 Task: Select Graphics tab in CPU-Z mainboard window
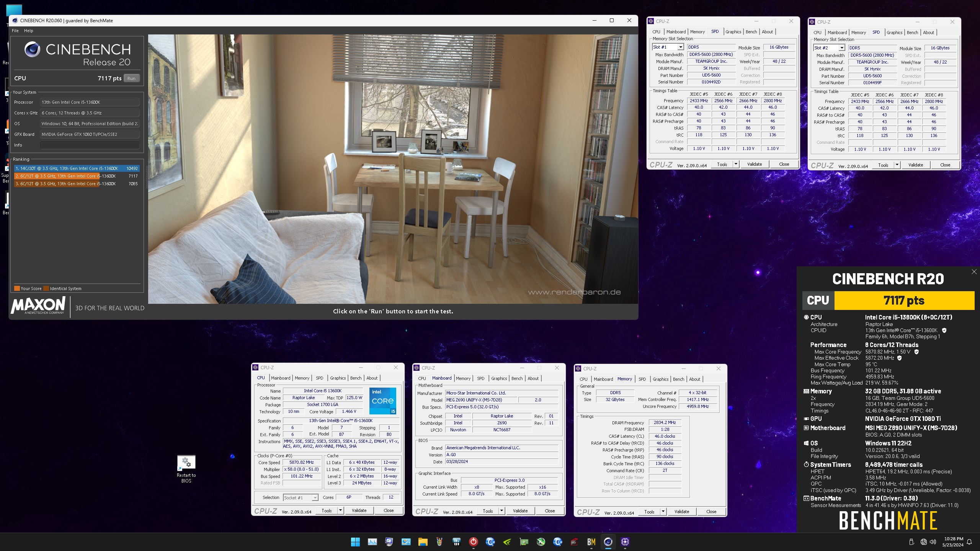(499, 378)
